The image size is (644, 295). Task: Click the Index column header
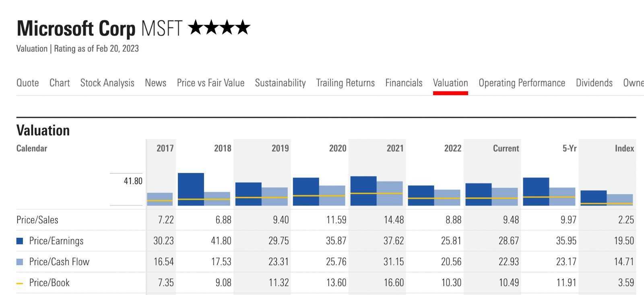pos(625,148)
